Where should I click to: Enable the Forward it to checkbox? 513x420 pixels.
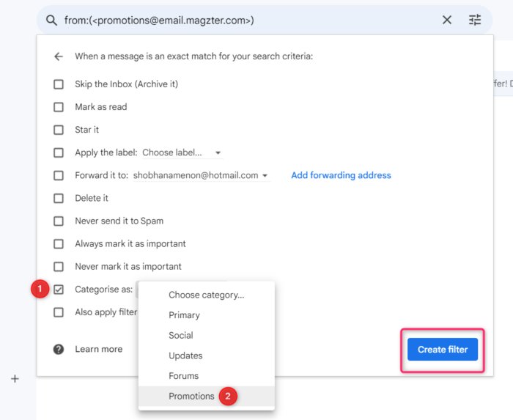click(x=59, y=175)
